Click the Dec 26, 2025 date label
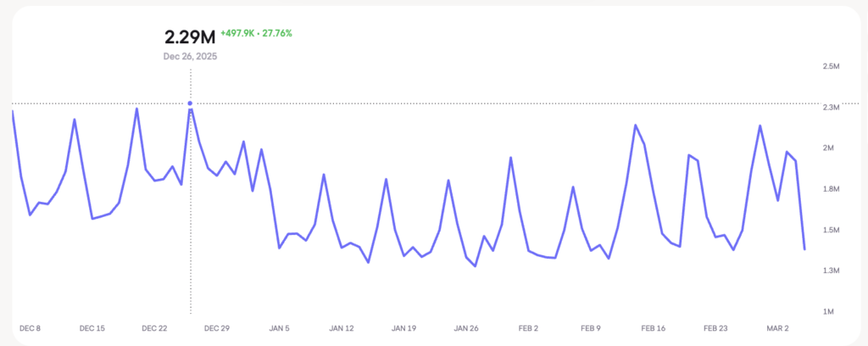 click(191, 57)
